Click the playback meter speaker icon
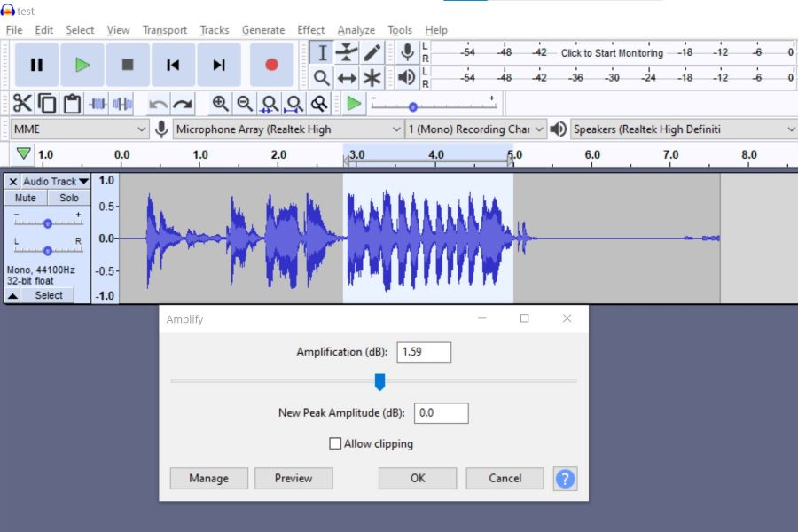 pos(407,77)
